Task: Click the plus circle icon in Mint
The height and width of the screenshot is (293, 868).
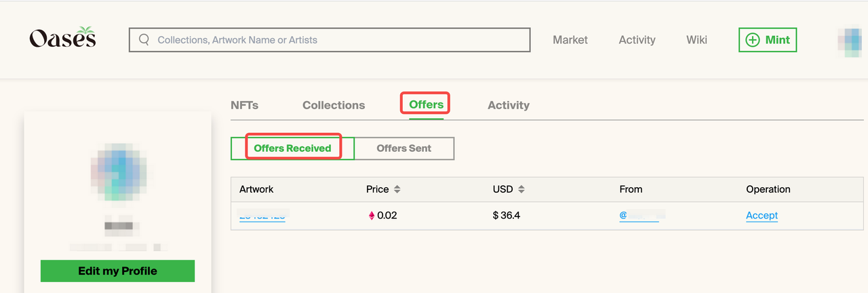Action: (x=753, y=40)
